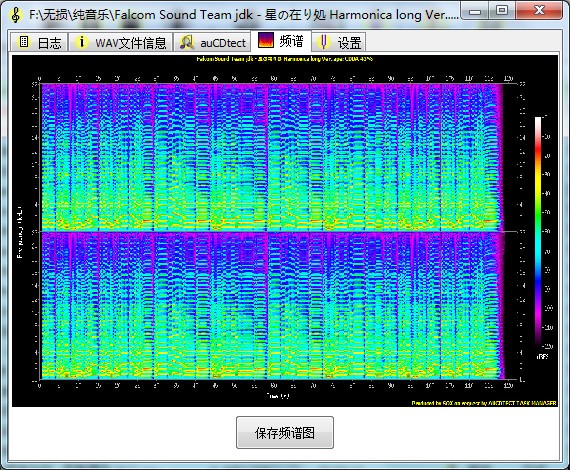Click the 保存频谱图 button
The width and height of the screenshot is (570, 470).
pos(285,433)
